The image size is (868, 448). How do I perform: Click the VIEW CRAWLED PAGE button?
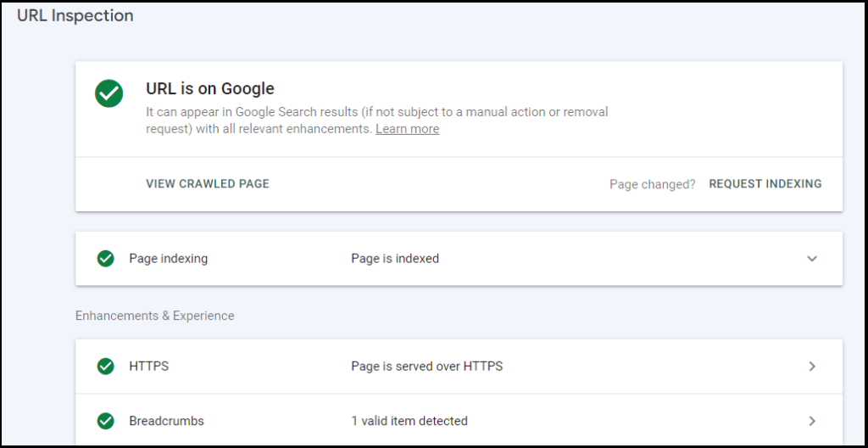208,184
